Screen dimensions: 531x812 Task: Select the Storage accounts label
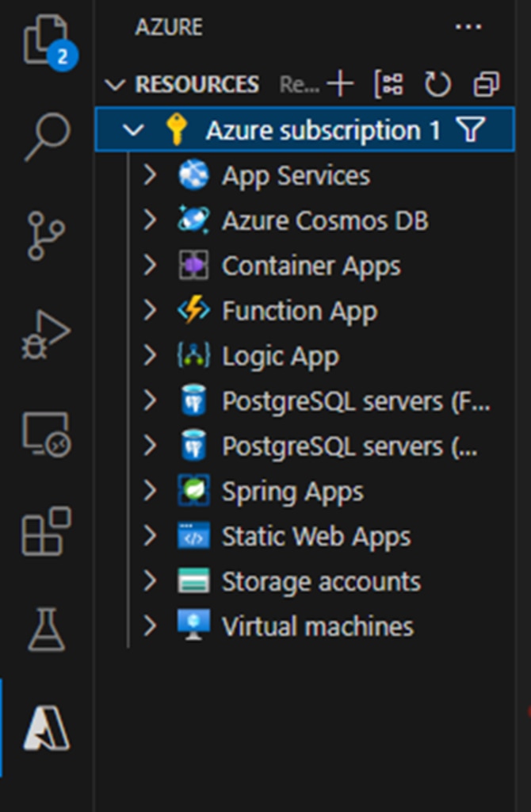pos(321,581)
